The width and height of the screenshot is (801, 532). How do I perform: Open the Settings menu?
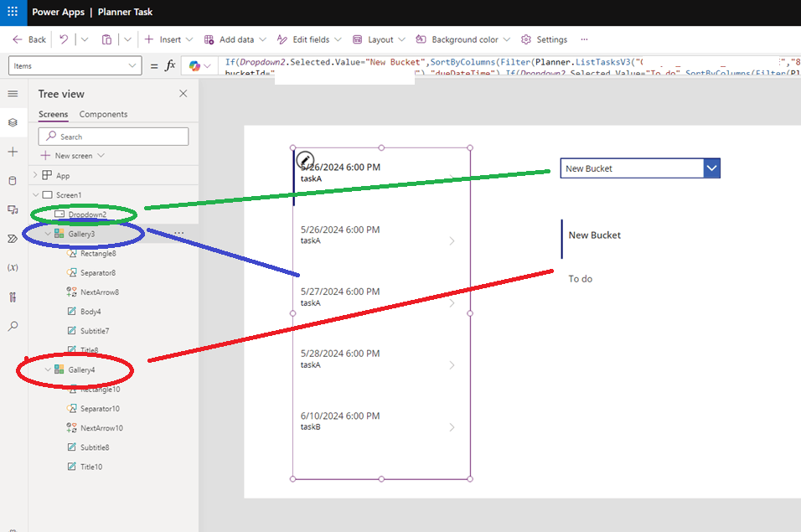pos(544,39)
